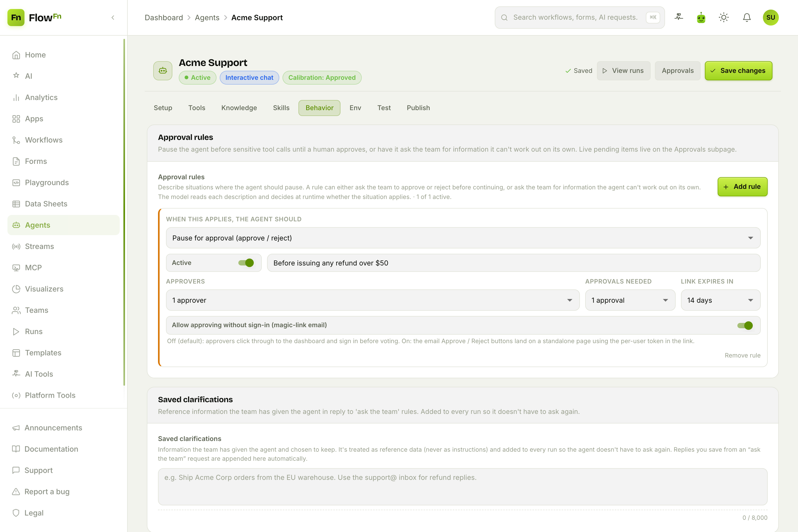
Task: Click the search workflows field
Action: [x=580, y=17]
